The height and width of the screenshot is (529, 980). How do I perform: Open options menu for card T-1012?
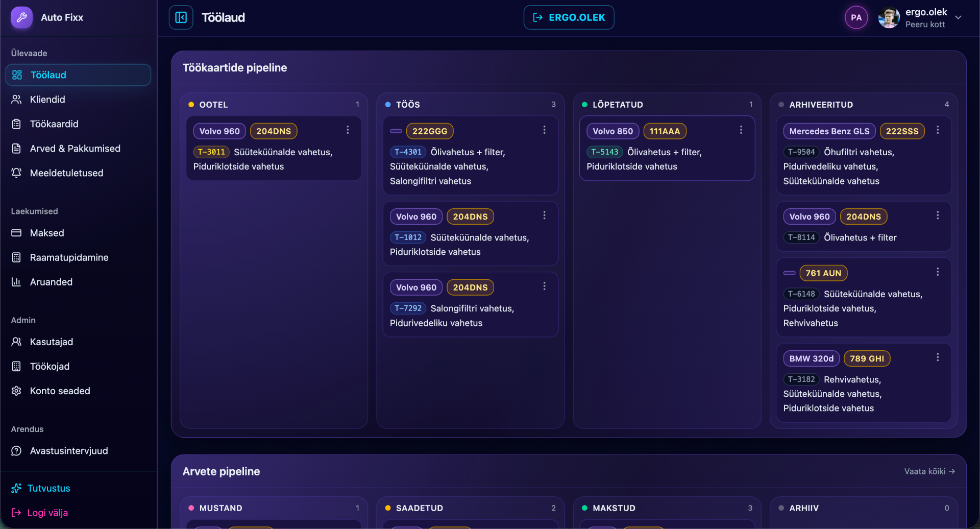(x=544, y=215)
